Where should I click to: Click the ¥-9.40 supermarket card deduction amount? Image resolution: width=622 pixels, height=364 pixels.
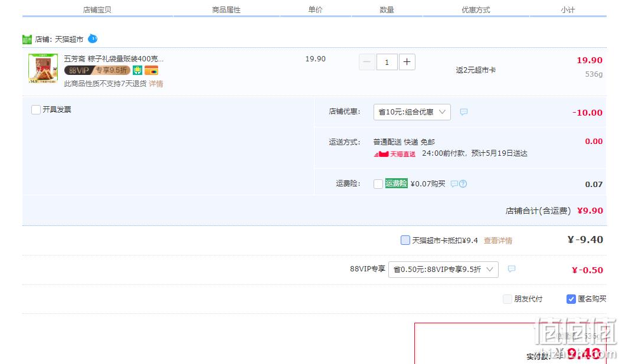[585, 240]
